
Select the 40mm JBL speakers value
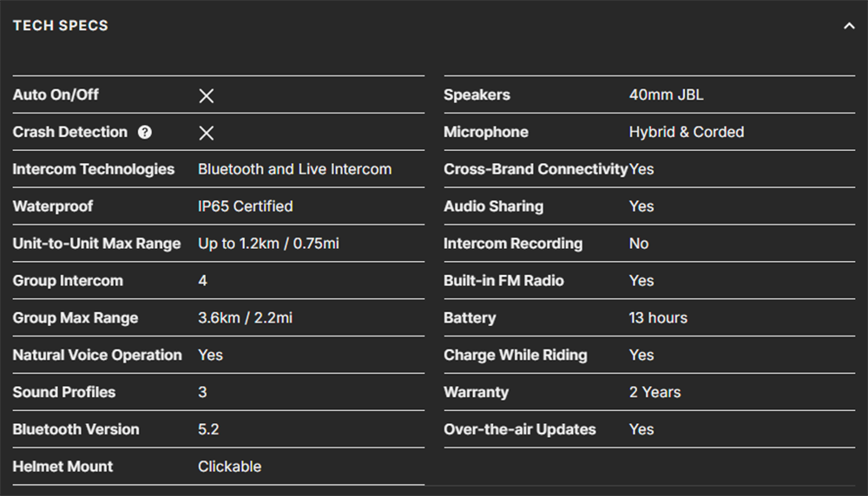(x=666, y=95)
